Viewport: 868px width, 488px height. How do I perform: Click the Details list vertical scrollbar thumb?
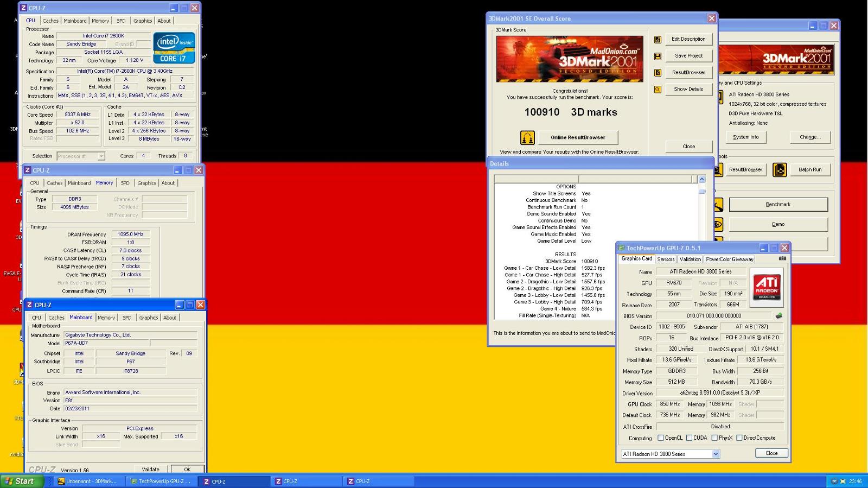point(702,192)
